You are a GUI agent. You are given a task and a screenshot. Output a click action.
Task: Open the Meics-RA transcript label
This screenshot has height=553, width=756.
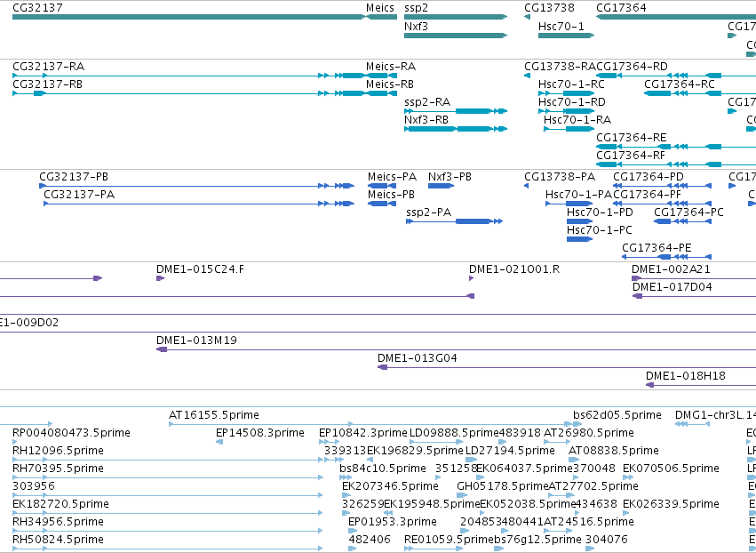click(391, 66)
